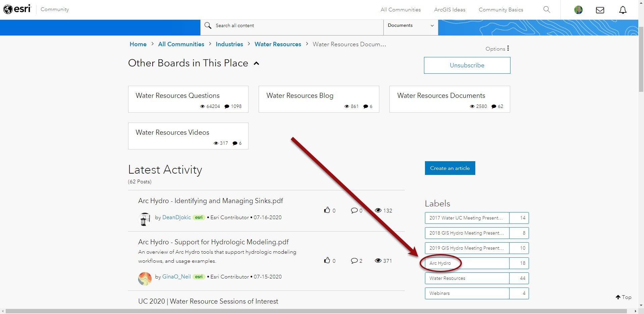Open ArcGIS Ideas in the top navigation
This screenshot has width=644, height=314.
coord(449,10)
